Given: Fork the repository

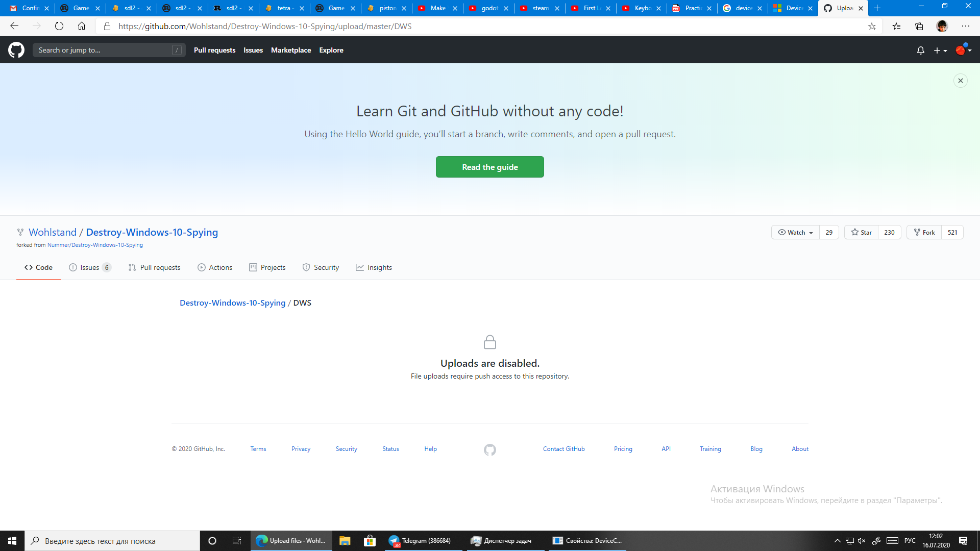Looking at the screenshot, I should pos(924,232).
